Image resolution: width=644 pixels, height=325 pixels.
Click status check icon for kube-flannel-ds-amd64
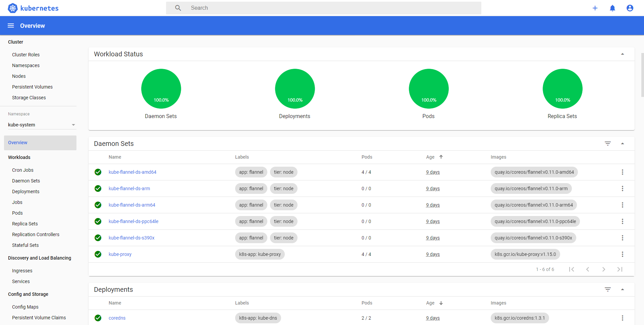coord(98,172)
